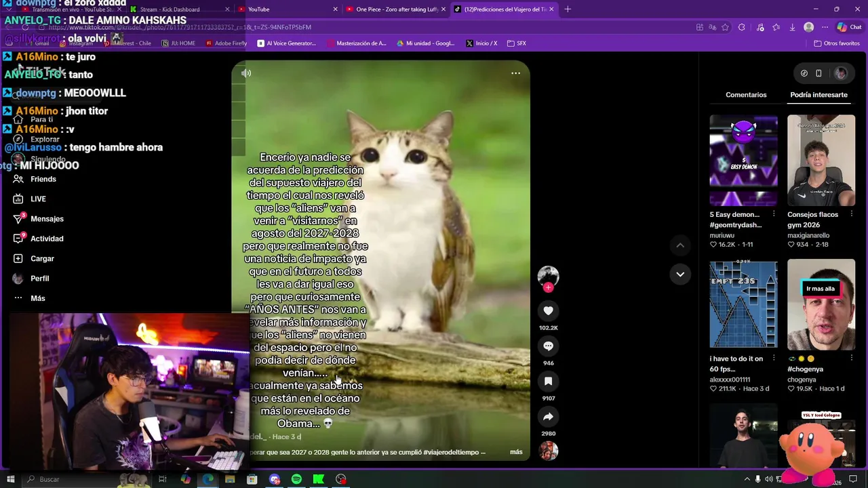The height and width of the screenshot is (488, 868).
Task: Open Task View on the taskbar
Action: [163, 479]
